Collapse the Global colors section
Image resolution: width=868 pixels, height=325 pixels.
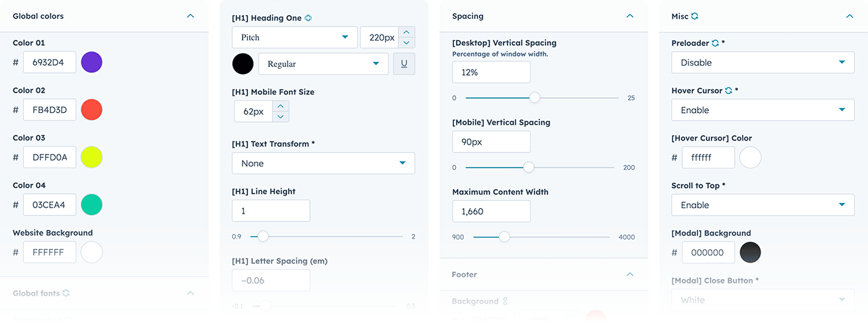[x=191, y=16]
